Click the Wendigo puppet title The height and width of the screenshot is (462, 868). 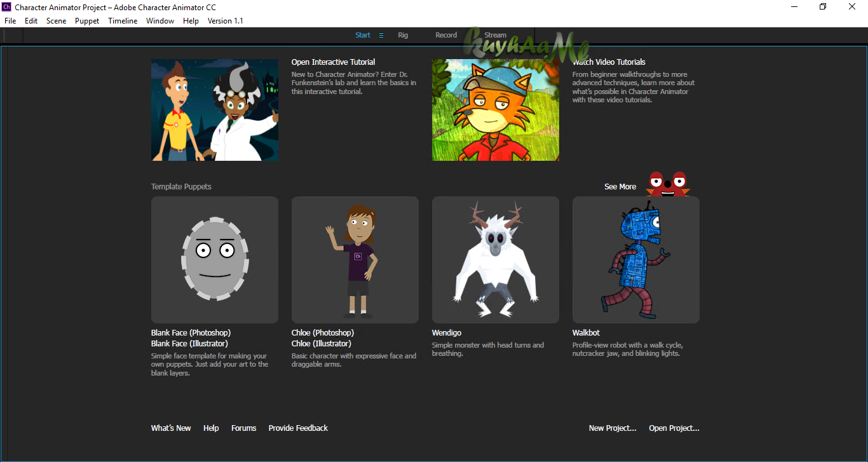click(x=447, y=333)
